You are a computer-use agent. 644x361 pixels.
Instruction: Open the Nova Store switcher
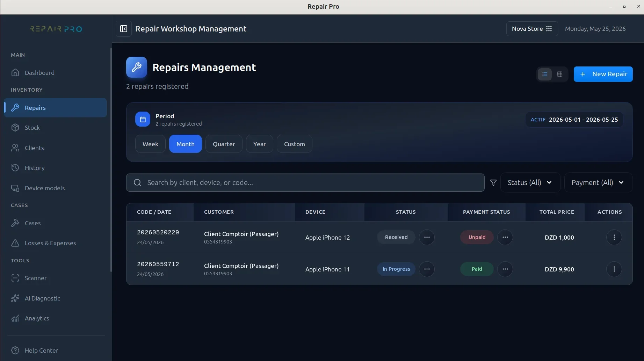(532, 29)
